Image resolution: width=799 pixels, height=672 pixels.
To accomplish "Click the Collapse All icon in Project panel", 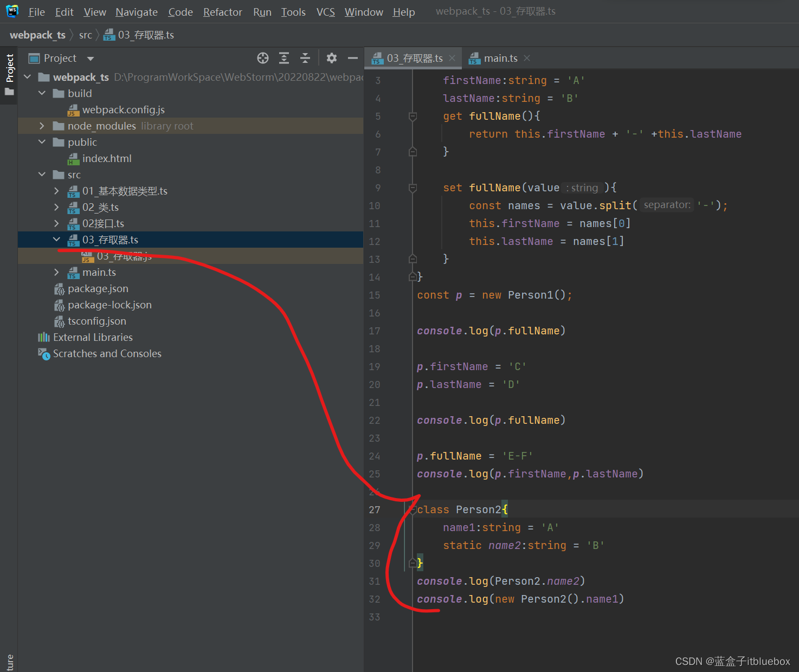I will [x=305, y=58].
